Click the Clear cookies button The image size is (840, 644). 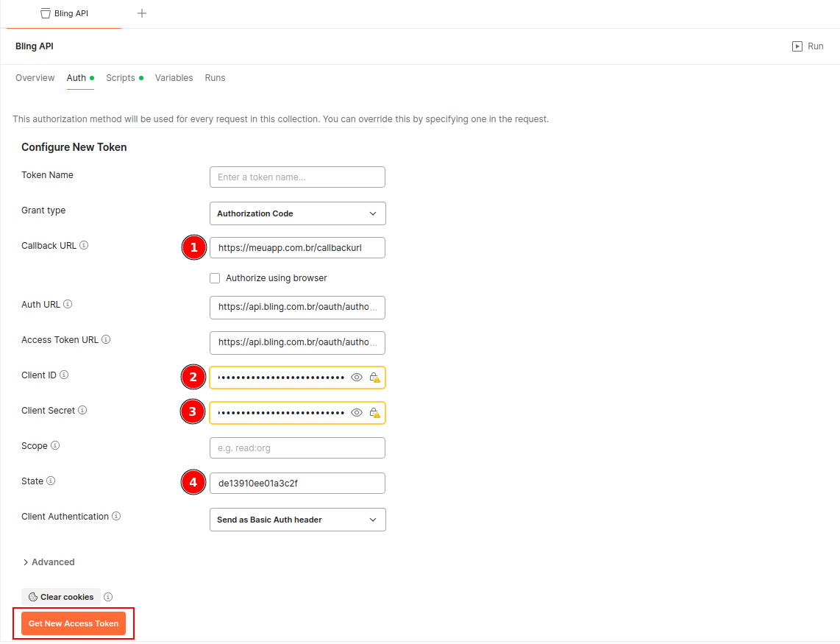click(x=61, y=597)
